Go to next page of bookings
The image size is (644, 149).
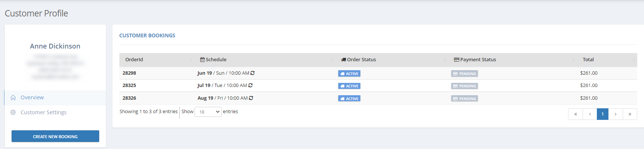click(x=616, y=114)
